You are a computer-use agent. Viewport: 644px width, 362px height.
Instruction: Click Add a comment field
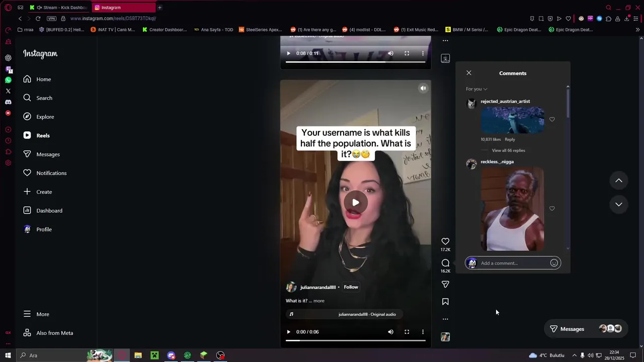[513, 263]
